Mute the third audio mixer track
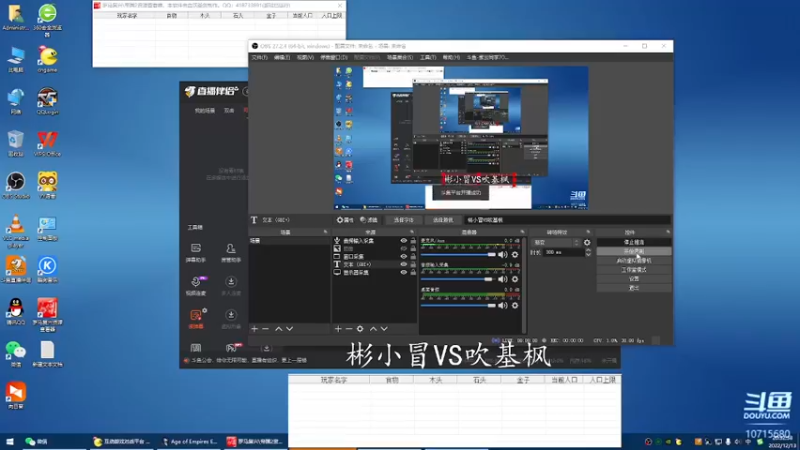 503,305
